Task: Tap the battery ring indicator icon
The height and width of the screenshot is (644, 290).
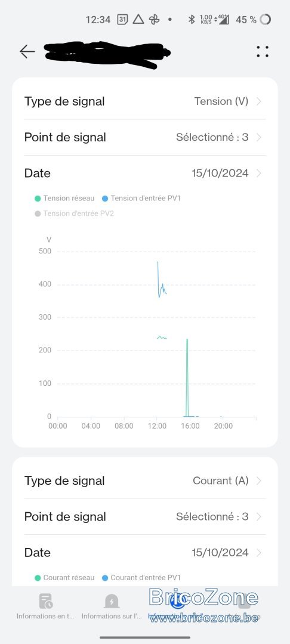Action: [266, 19]
